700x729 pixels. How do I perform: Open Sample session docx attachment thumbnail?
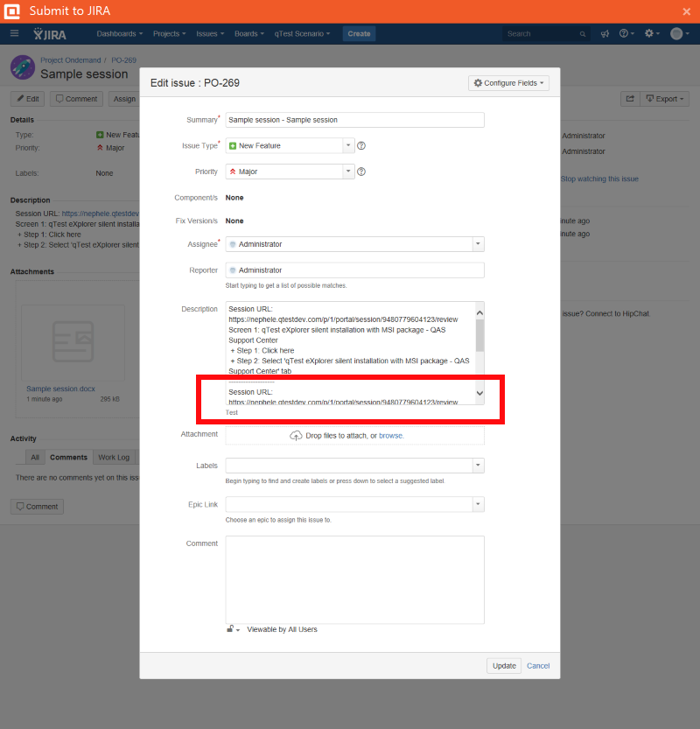point(73,343)
